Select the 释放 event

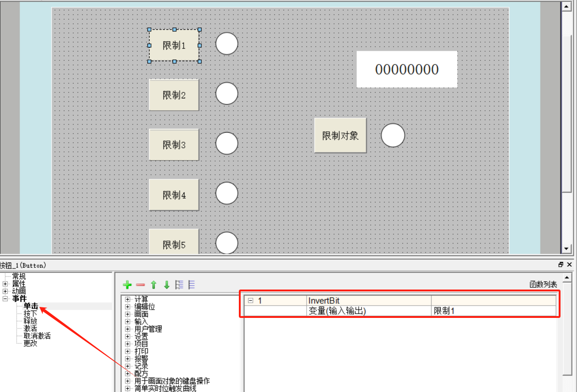[30, 321]
